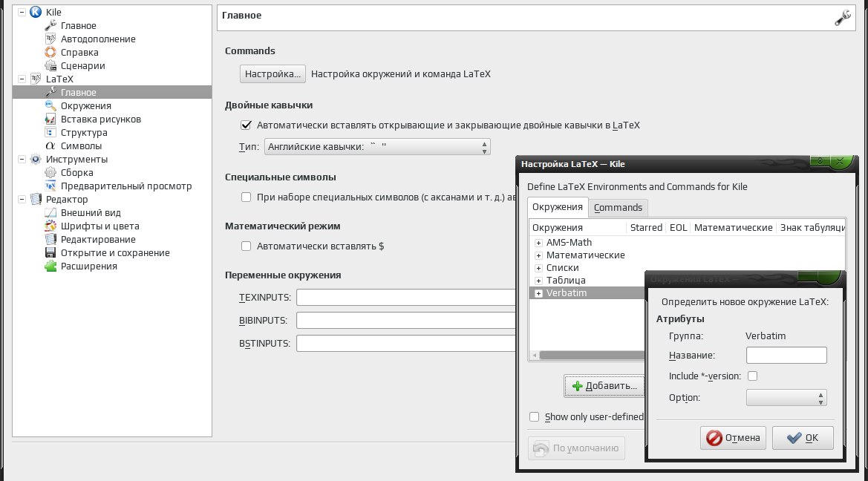Viewport: 868px width, 481px height.
Task: Click the Открытие и сохранение floppy icon
Action: (x=50, y=252)
